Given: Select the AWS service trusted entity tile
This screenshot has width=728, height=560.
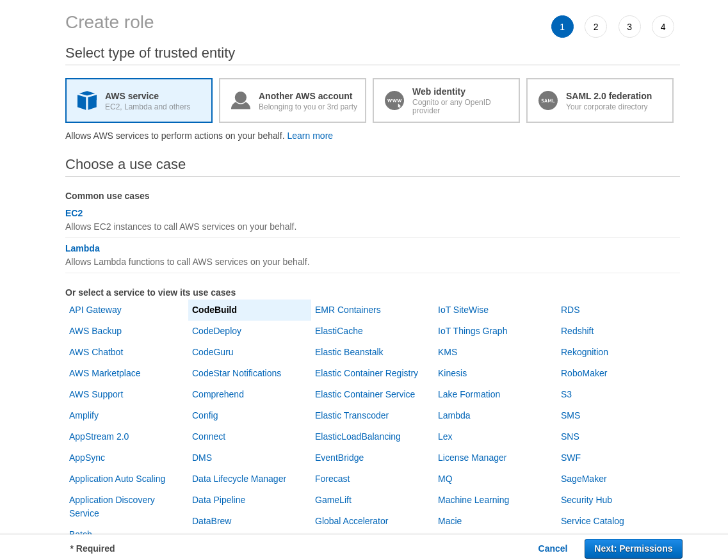Looking at the screenshot, I should [138, 100].
